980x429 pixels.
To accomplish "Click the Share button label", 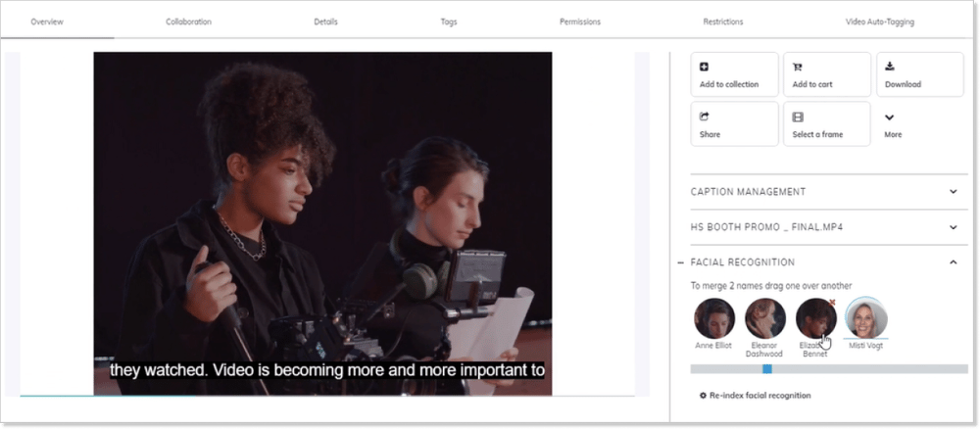I will [710, 134].
